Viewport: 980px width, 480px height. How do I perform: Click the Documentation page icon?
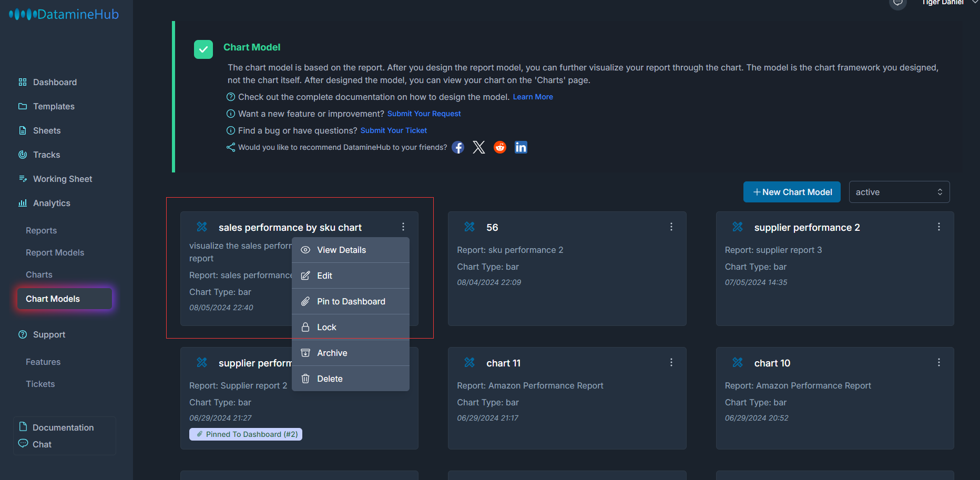(23, 426)
